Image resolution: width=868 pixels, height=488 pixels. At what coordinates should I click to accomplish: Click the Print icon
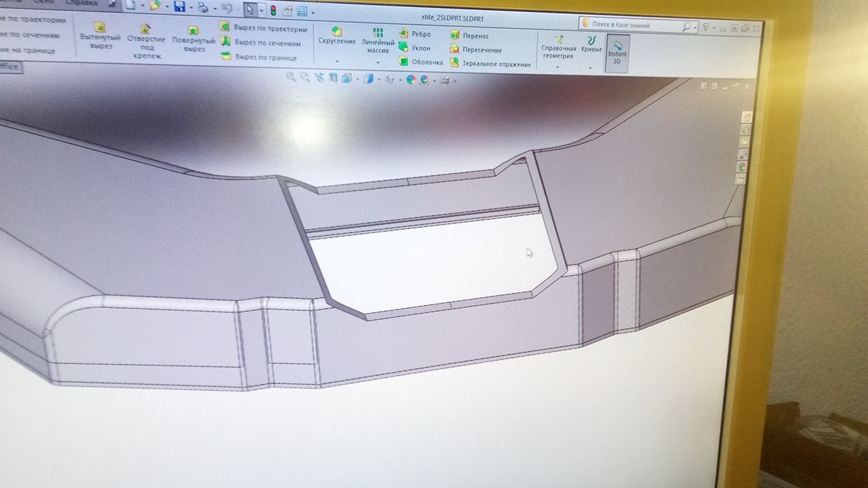click(203, 7)
